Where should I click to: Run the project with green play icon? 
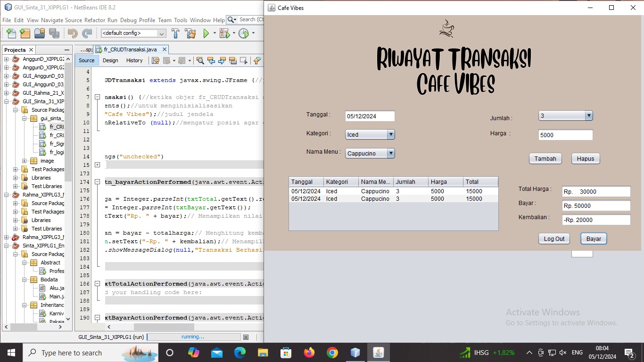click(206, 33)
